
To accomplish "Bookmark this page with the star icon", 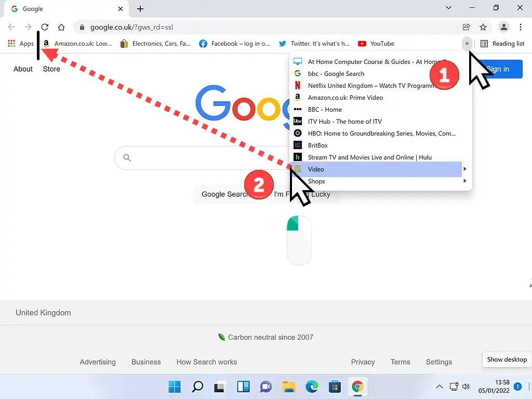I will 483,27.
